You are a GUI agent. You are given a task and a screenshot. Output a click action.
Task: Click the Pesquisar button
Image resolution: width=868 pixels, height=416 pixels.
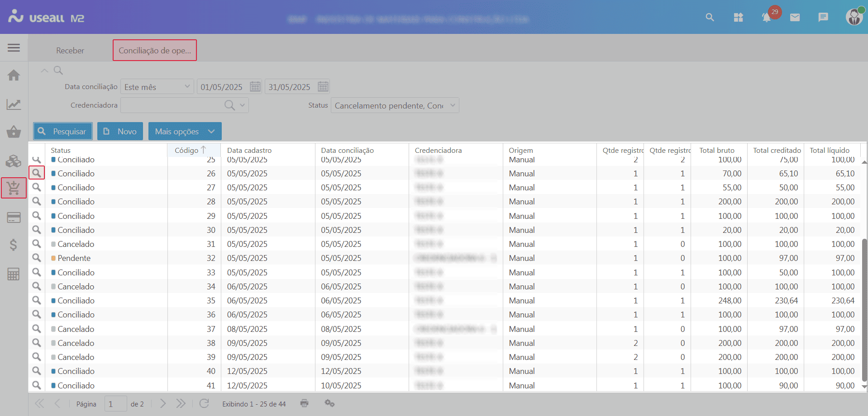tap(63, 131)
